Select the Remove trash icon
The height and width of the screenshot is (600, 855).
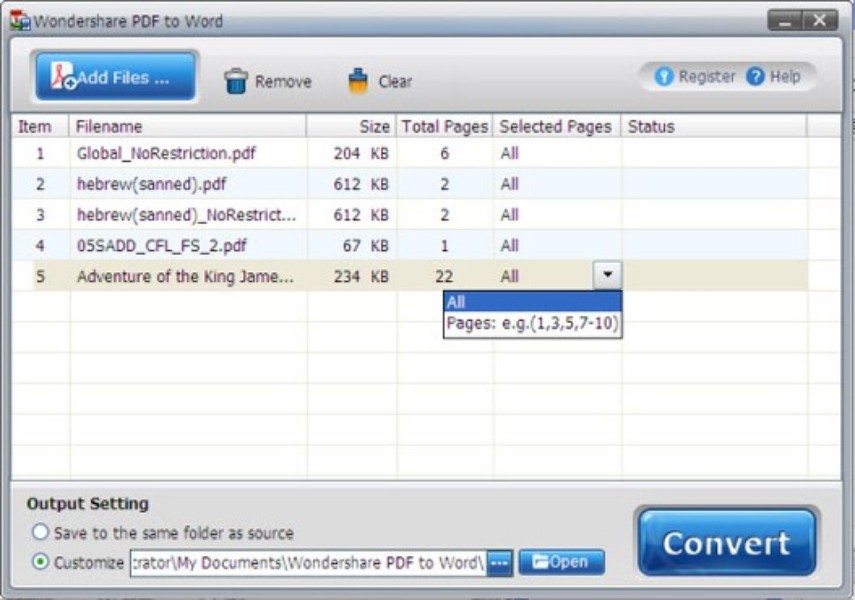click(237, 81)
